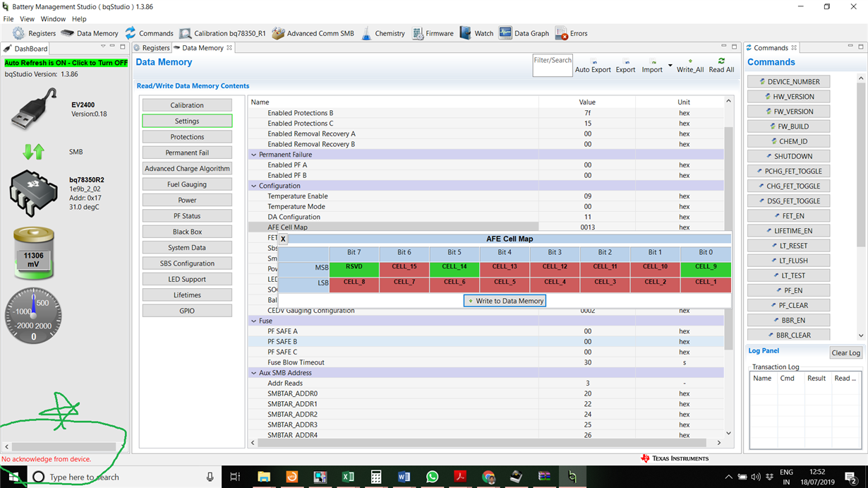The image size is (868, 488).
Task: Click the green SMB communication arrows
Action: click(33, 151)
